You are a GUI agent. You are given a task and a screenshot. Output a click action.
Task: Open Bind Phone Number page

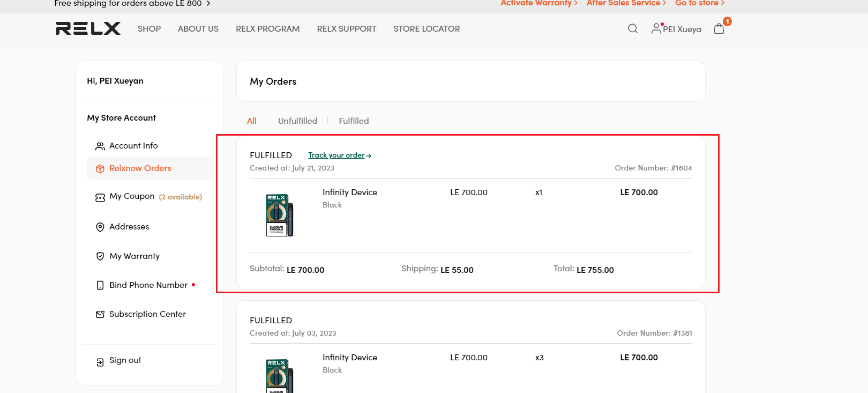pyautogui.click(x=148, y=285)
